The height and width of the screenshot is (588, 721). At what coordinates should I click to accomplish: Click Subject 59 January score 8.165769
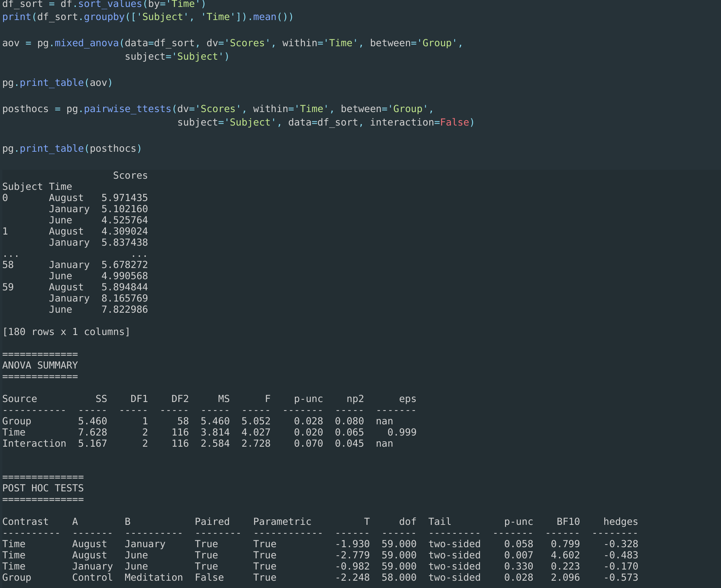[124, 298]
